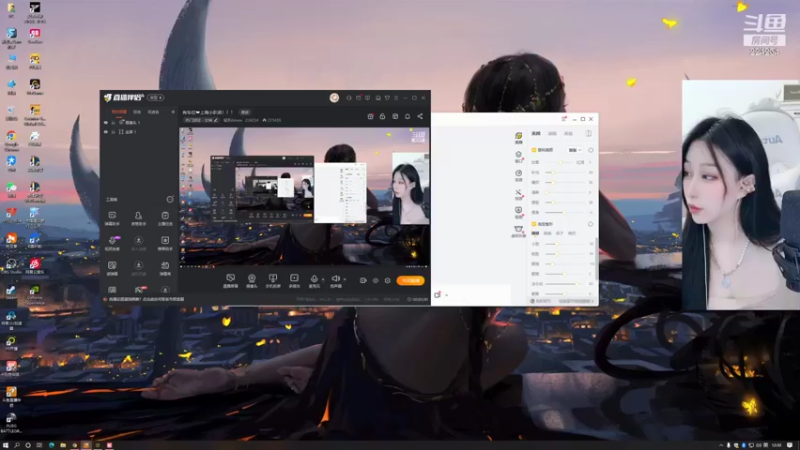Image resolution: width=800 pixels, height=450 pixels.
Task: Click the pill button beside the stream title
Action: coord(245,112)
